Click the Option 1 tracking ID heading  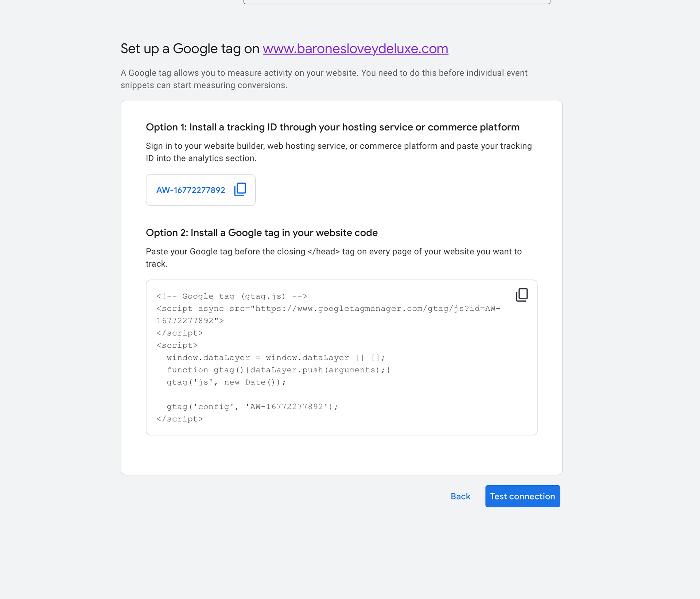(x=332, y=127)
